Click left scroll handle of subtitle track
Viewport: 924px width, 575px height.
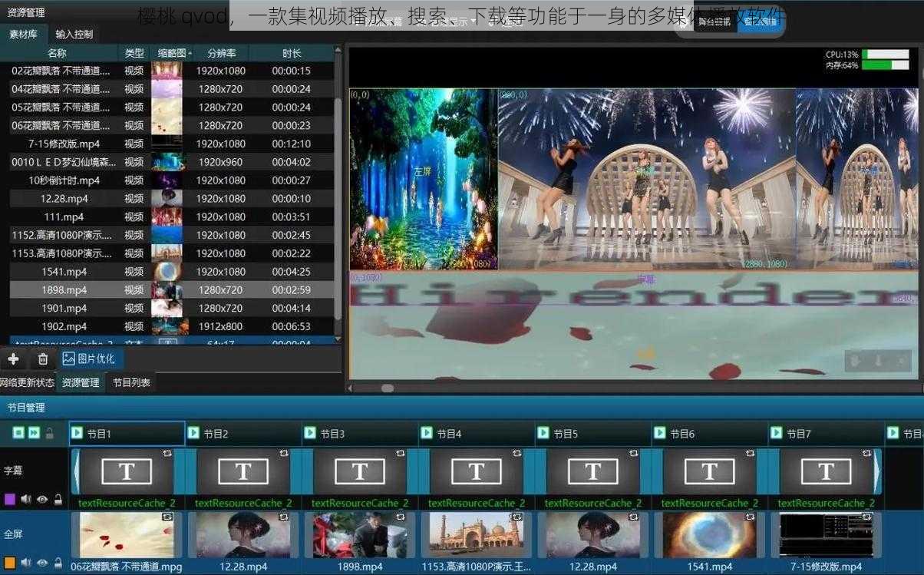(75, 471)
